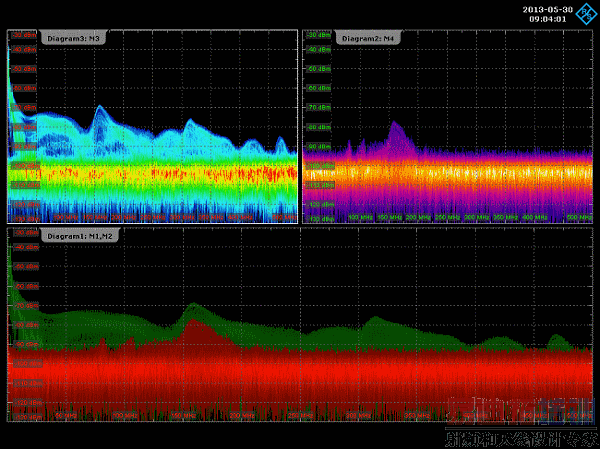The image size is (600, 449).
Task: Click the -30 dBm label in Diagram2
Action: 318,34
